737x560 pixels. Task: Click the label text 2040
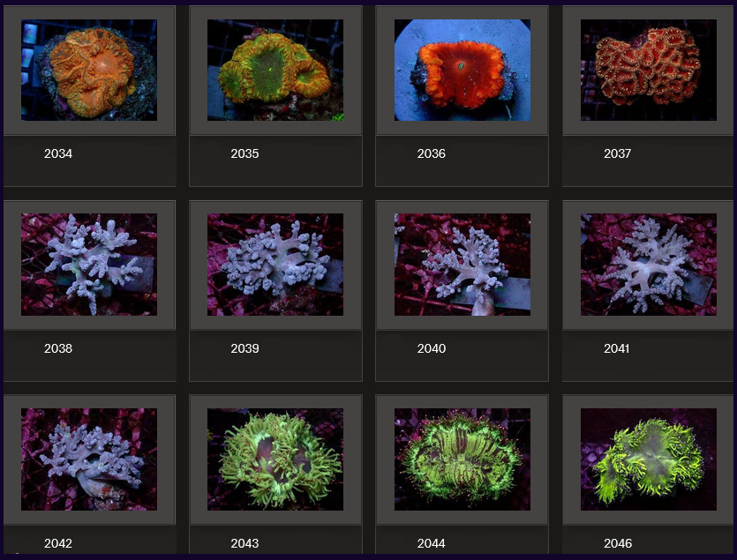[432, 348]
